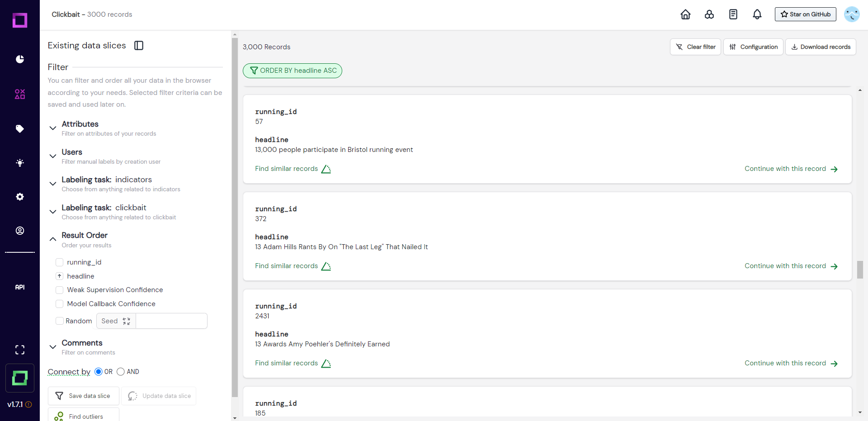Click Update data slice button
The height and width of the screenshot is (421, 868).
point(159,396)
